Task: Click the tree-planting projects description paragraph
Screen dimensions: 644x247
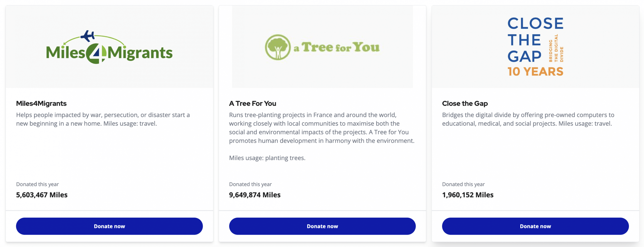Action: tap(321, 128)
